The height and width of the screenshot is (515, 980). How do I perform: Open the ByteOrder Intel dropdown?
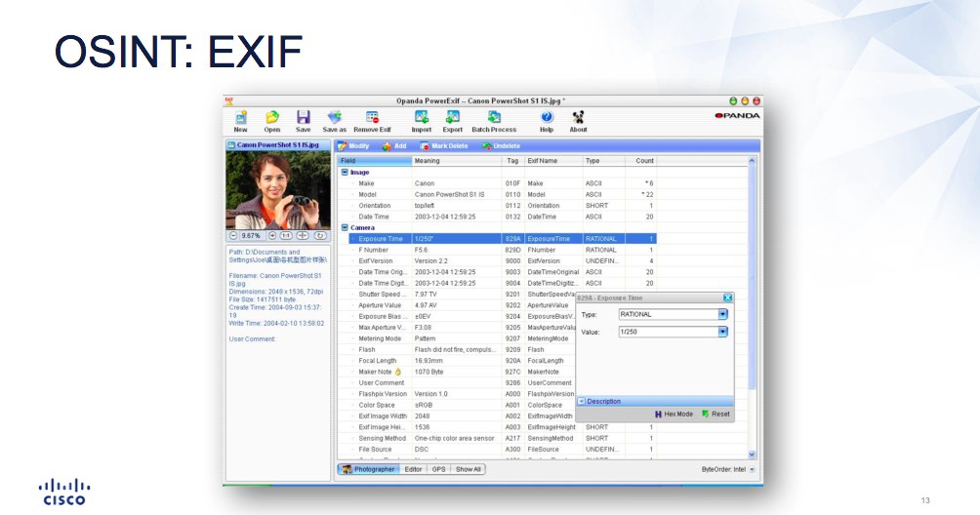752,470
